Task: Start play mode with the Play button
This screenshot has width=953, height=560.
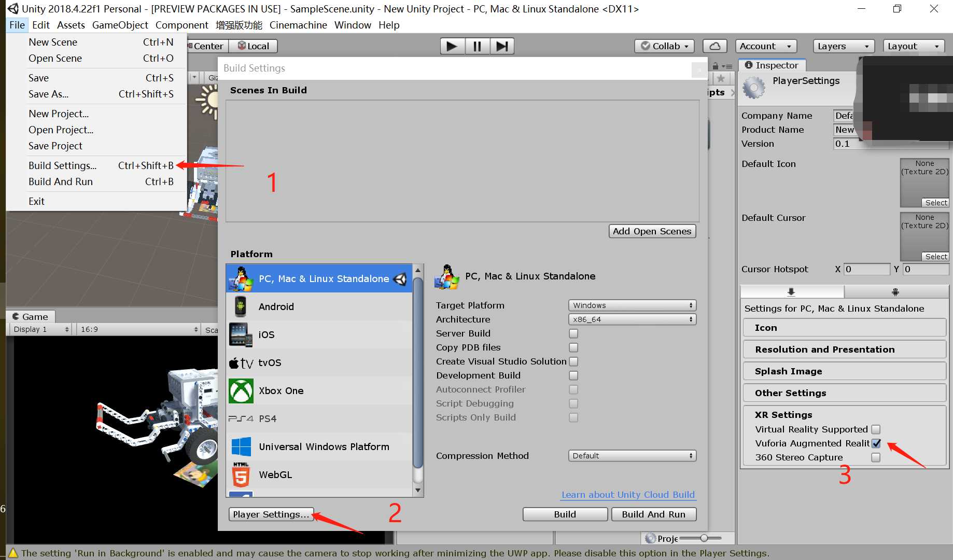Action: coord(452,46)
